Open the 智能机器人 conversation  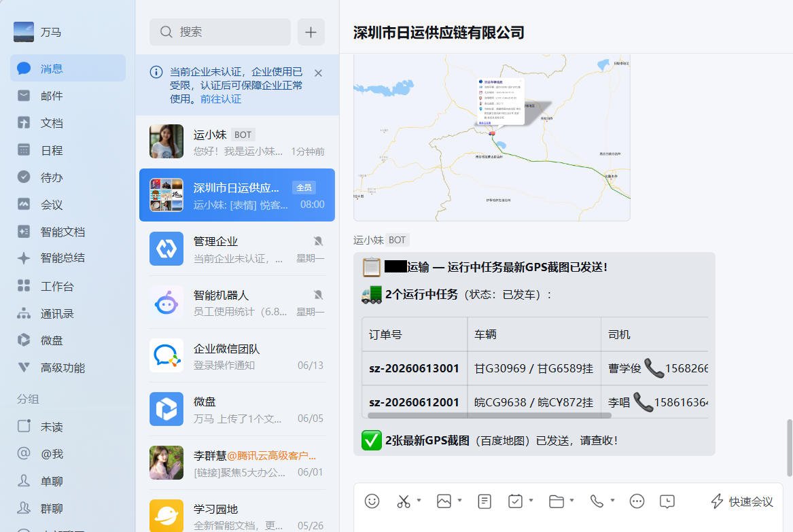coord(237,302)
